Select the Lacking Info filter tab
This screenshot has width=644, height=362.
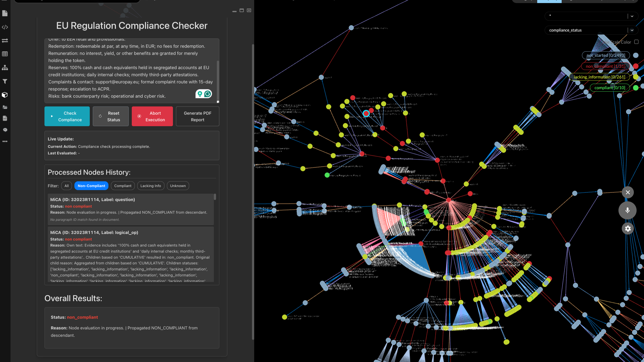click(x=150, y=186)
